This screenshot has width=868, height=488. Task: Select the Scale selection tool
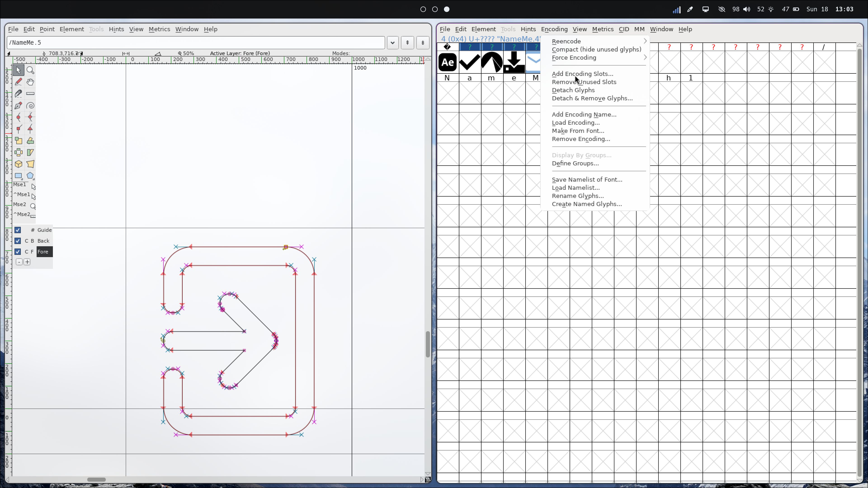(19, 141)
